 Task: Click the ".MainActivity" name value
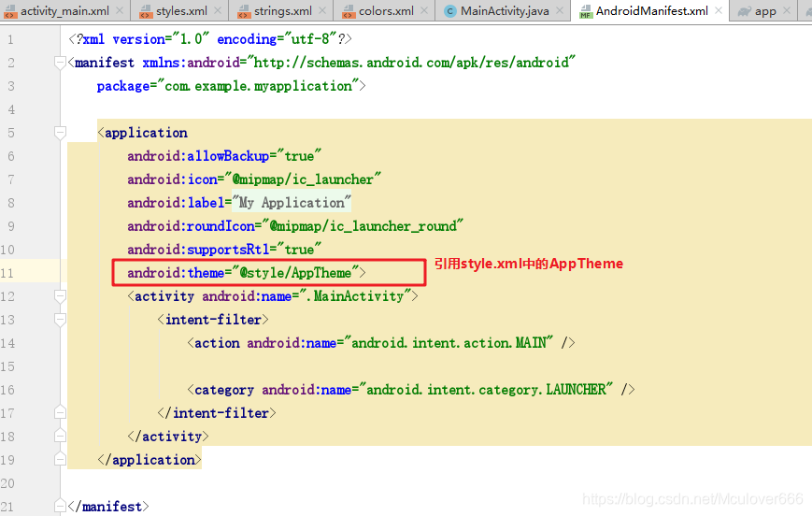click(355, 296)
